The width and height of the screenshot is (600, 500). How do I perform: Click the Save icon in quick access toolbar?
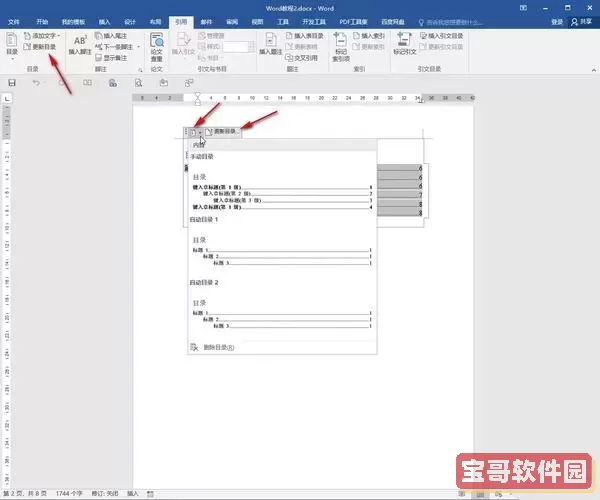pos(12,83)
